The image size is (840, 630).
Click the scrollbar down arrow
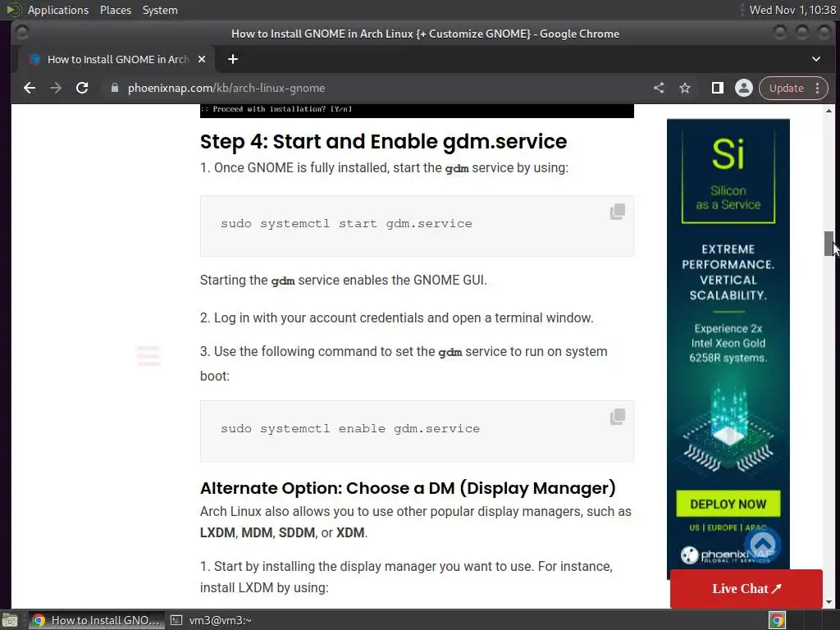[829, 601]
